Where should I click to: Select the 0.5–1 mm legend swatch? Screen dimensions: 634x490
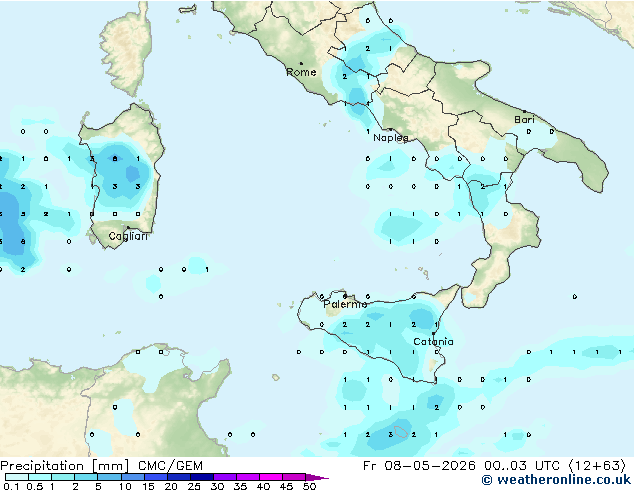point(40,477)
